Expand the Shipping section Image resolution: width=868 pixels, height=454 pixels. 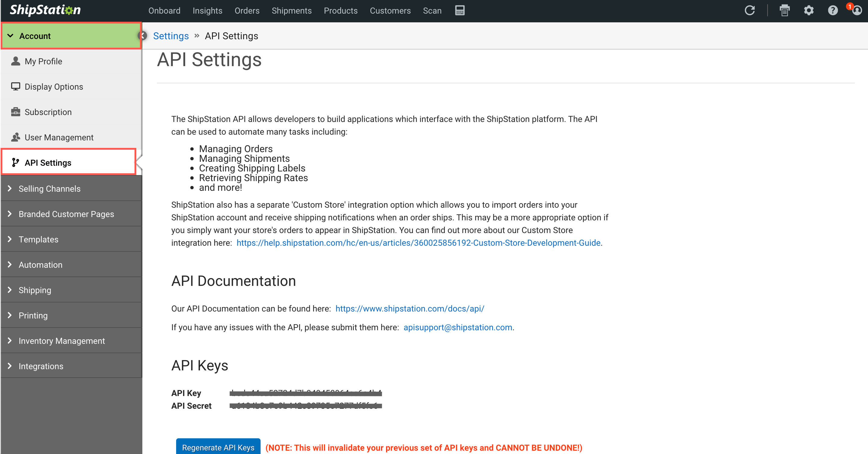click(x=71, y=290)
